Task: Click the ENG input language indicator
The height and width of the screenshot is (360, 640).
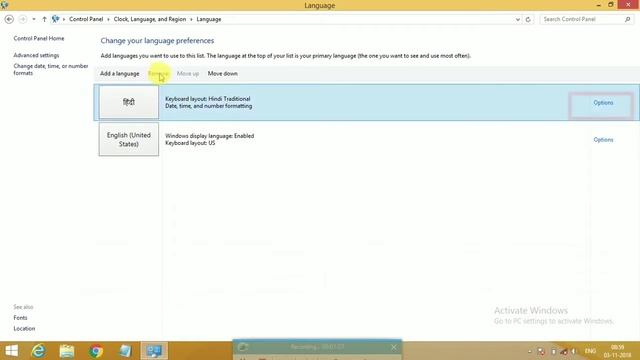Action: tap(590, 351)
